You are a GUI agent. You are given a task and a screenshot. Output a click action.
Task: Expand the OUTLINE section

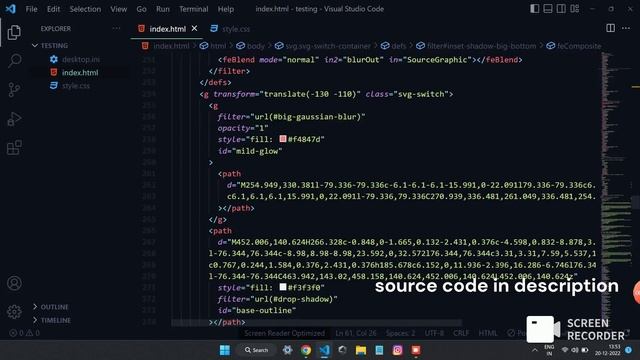coord(51,307)
